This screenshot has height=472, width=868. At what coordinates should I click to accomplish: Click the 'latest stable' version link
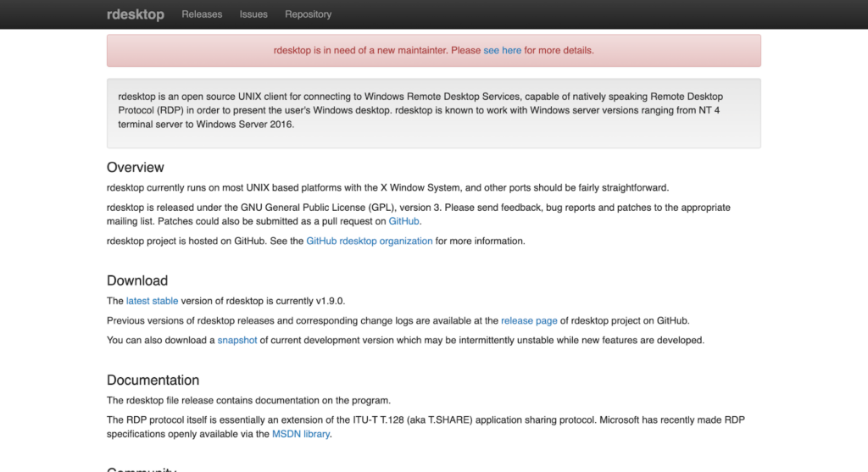153,301
